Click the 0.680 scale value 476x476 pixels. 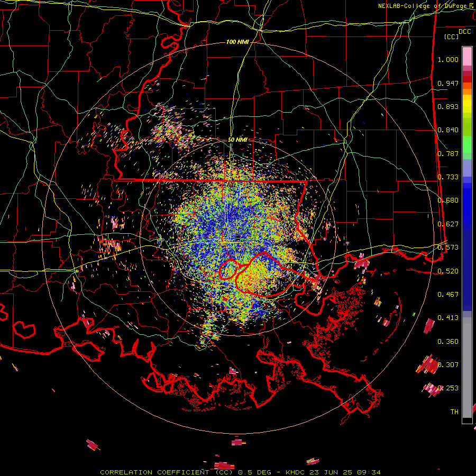click(448, 200)
